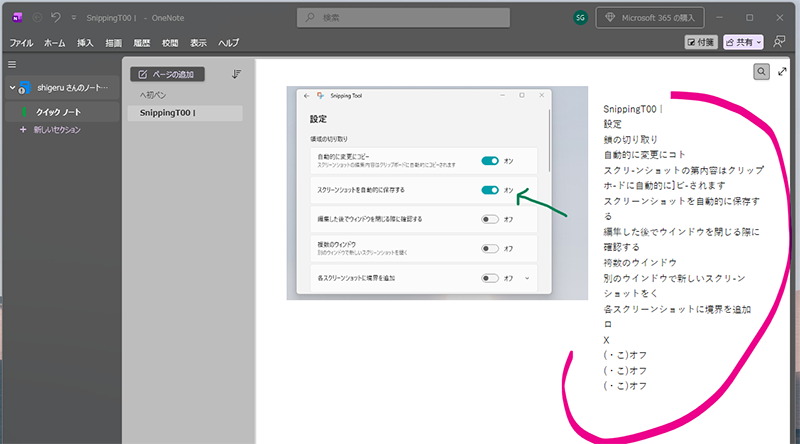The height and width of the screenshot is (444, 800).
Task: Toggle 自動的に変更にコピー switch in the screenshot
Action: (490, 160)
